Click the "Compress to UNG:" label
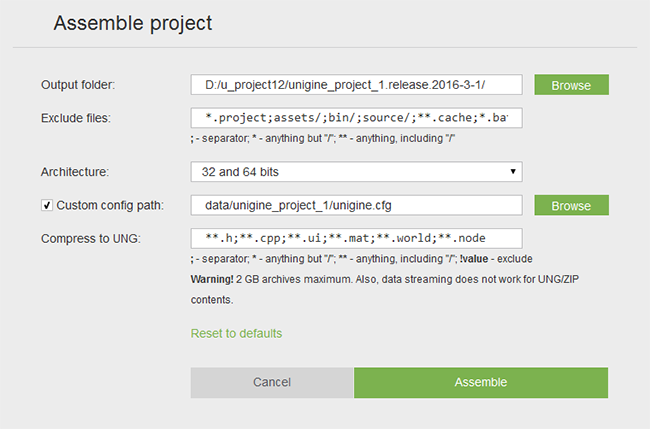Screen dimensions: 650x429 (x=88, y=239)
